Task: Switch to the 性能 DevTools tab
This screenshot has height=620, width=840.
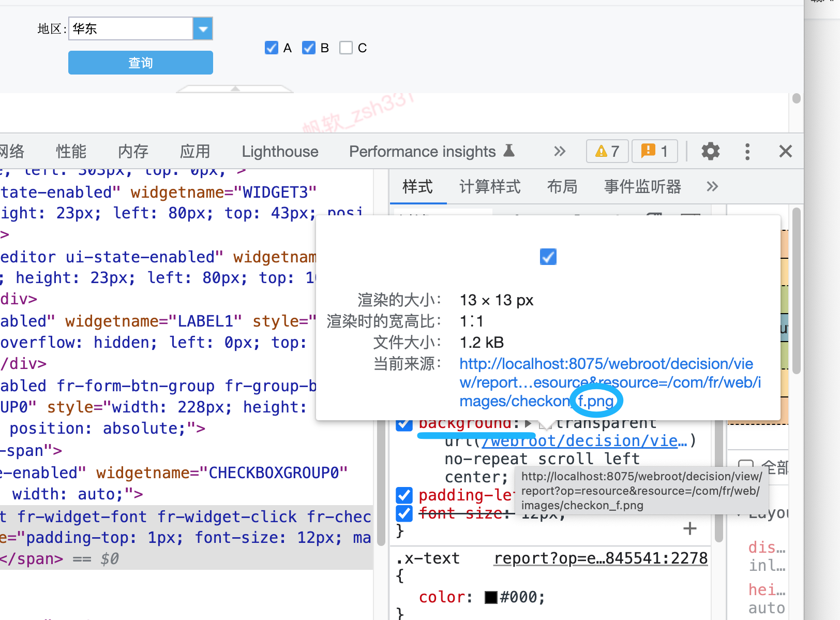Action: tap(71, 151)
